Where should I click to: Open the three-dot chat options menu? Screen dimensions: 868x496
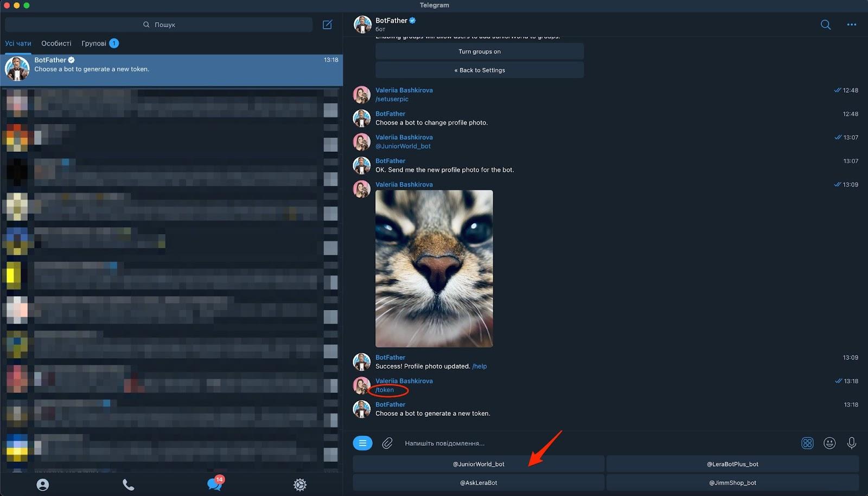click(851, 24)
